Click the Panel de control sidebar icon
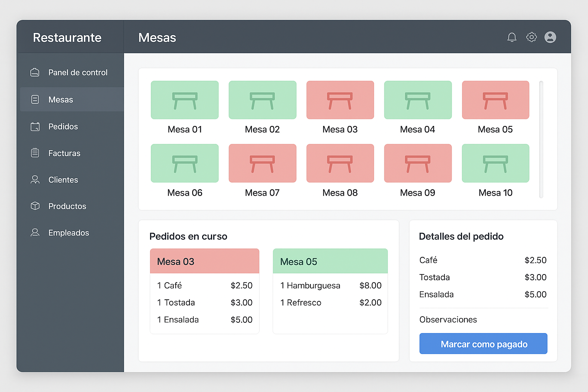Image resolution: width=588 pixels, height=392 pixels. click(35, 72)
